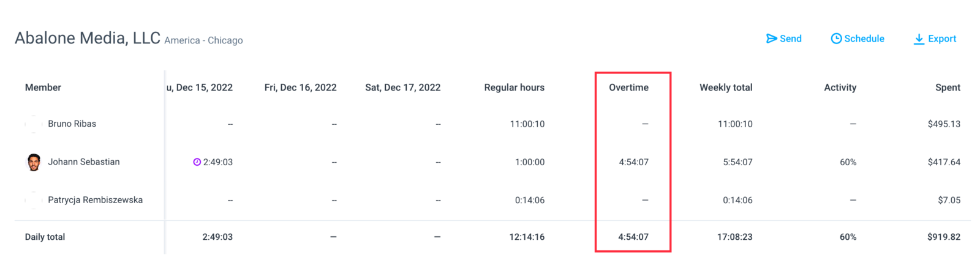The height and width of the screenshot is (268, 980).
Task: Click the Send paper plane icon
Action: (771, 39)
